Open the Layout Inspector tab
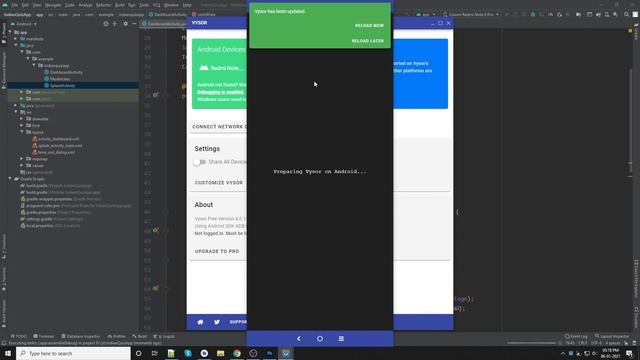Viewport: 640px width, 360px height. pos(612,336)
